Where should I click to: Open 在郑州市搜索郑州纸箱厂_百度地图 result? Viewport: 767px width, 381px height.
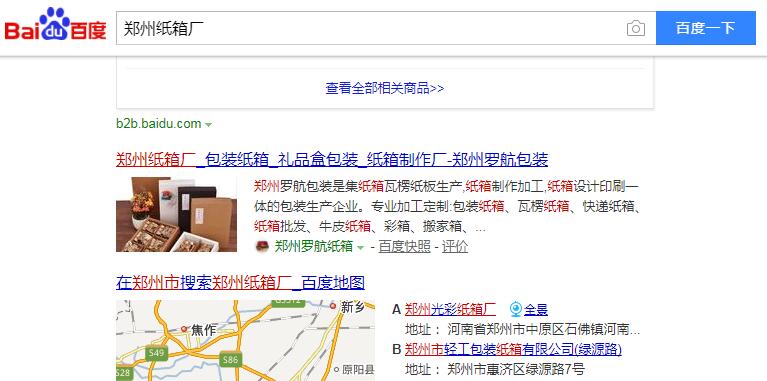click(240, 283)
